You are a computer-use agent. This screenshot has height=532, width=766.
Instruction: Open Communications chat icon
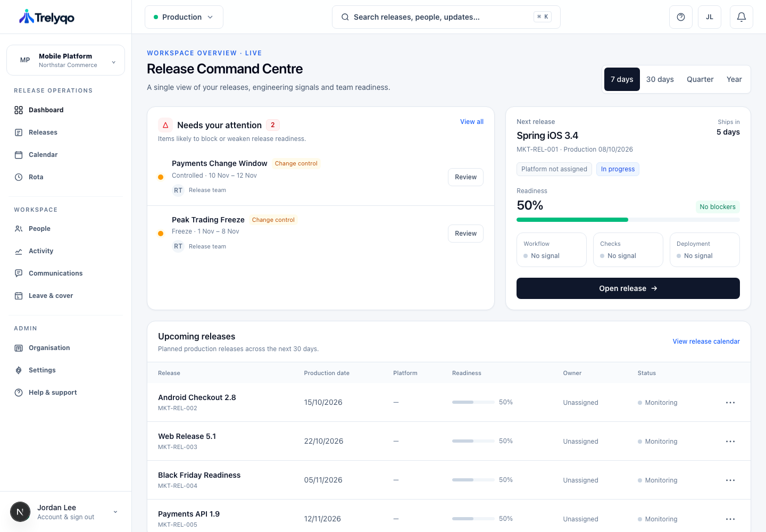[x=19, y=273]
